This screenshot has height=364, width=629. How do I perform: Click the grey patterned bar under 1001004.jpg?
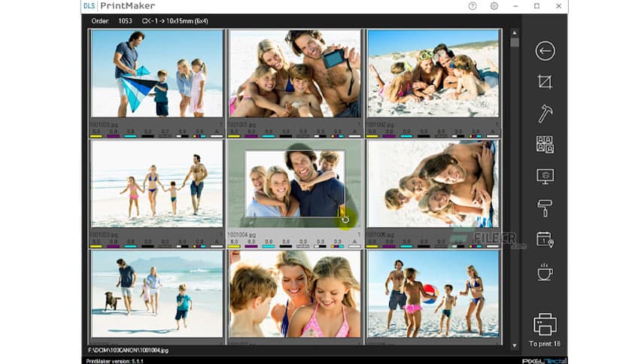tap(303, 247)
